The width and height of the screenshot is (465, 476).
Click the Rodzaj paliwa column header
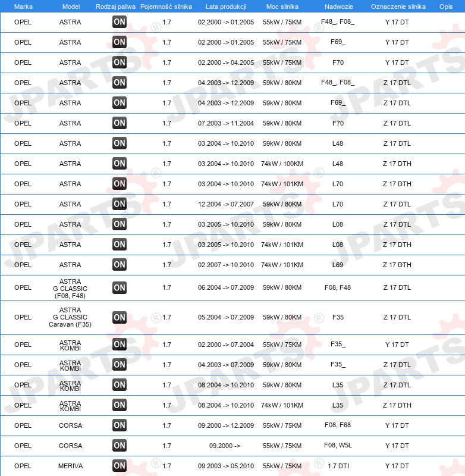[115, 7]
